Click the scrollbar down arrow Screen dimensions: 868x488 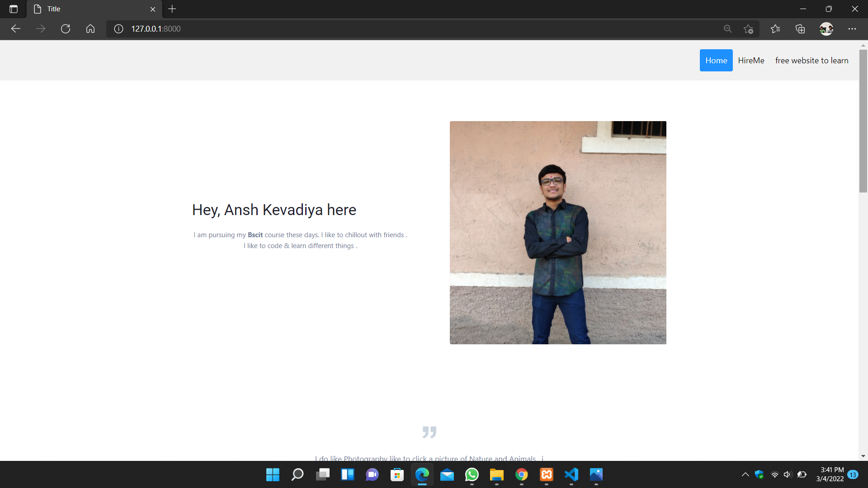863,456
